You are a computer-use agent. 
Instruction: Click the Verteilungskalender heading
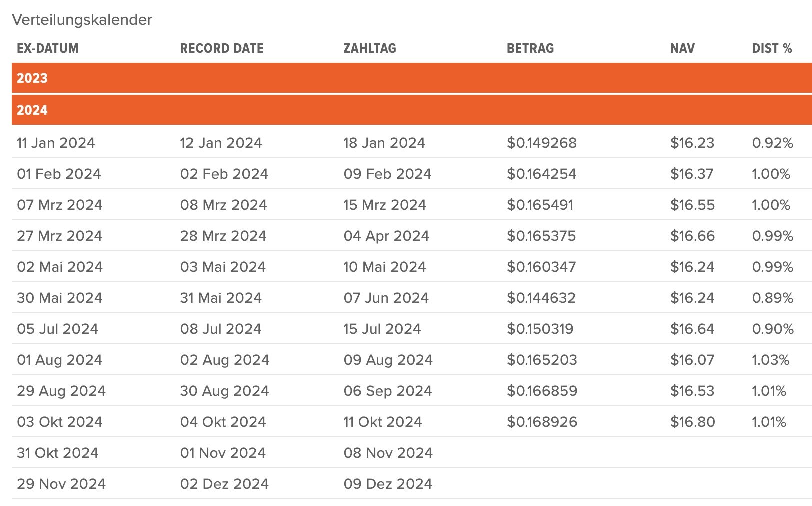82,20
